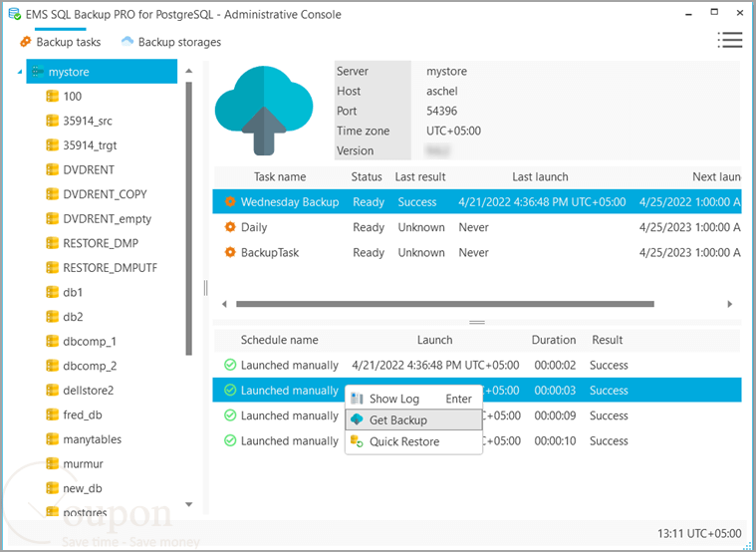Click the gear icon of BackupTask row

pyautogui.click(x=230, y=252)
